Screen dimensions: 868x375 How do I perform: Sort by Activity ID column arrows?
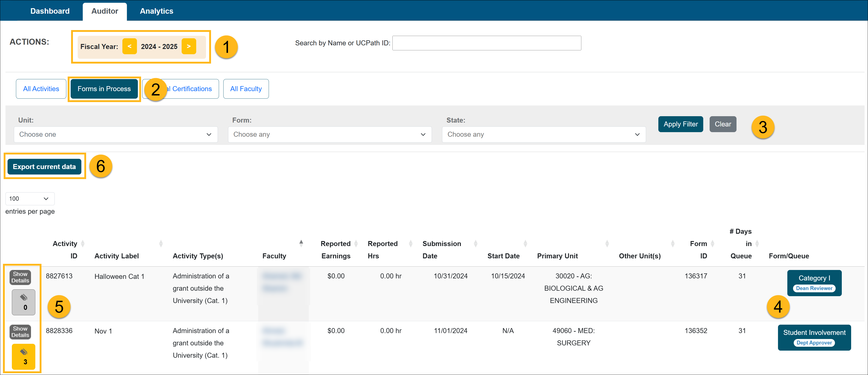[x=83, y=244]
